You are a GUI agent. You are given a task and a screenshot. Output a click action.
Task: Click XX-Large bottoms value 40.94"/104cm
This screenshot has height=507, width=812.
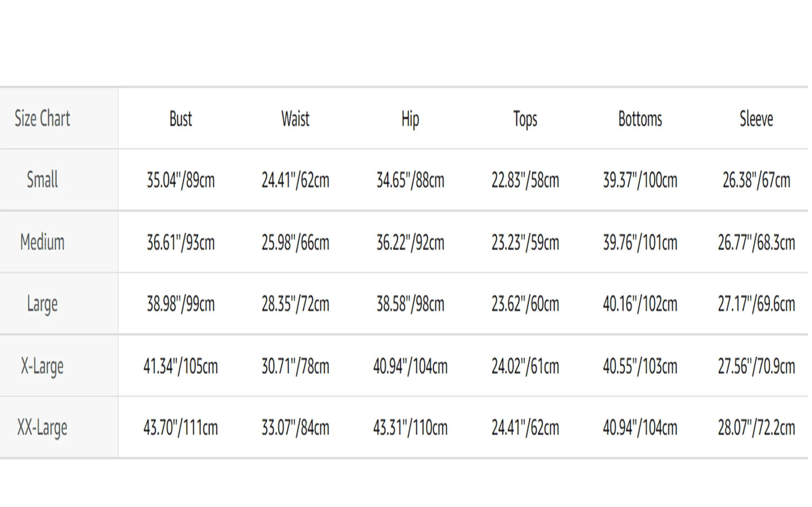(640, 428)
